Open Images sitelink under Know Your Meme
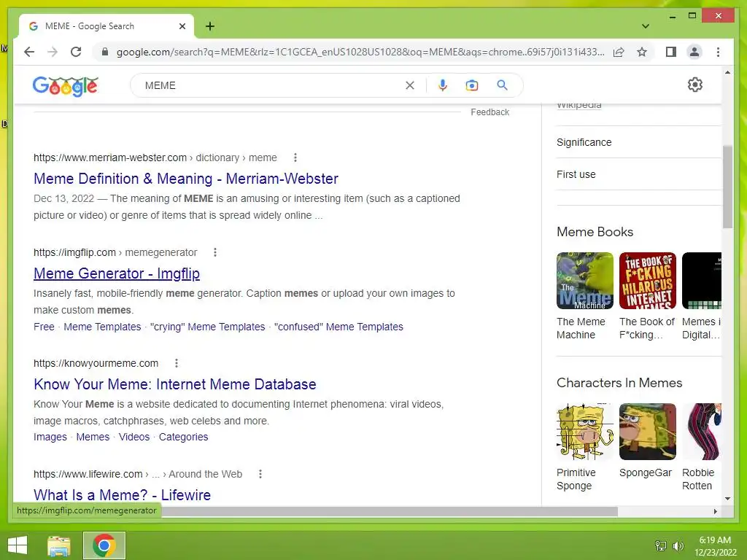747x560 pixels. tap(50, 437)
